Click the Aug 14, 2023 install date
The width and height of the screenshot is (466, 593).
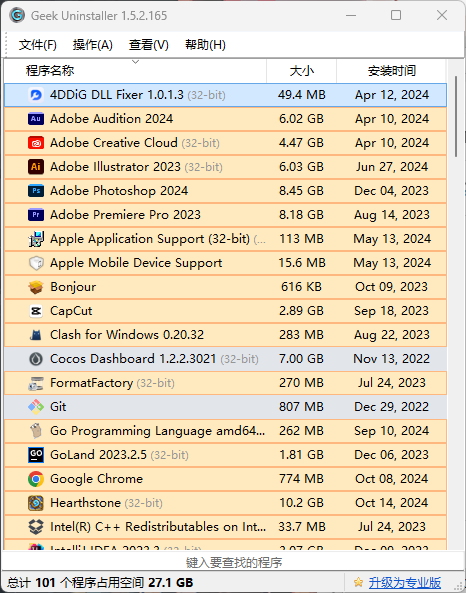pos(392,215)
